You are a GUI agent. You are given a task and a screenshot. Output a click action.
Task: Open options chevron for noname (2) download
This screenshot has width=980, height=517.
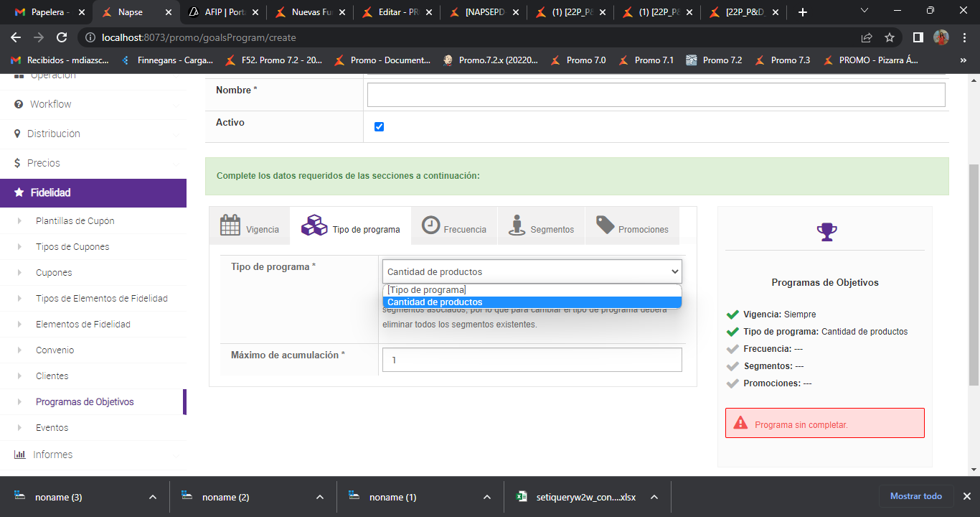click(x=320, y=497)
